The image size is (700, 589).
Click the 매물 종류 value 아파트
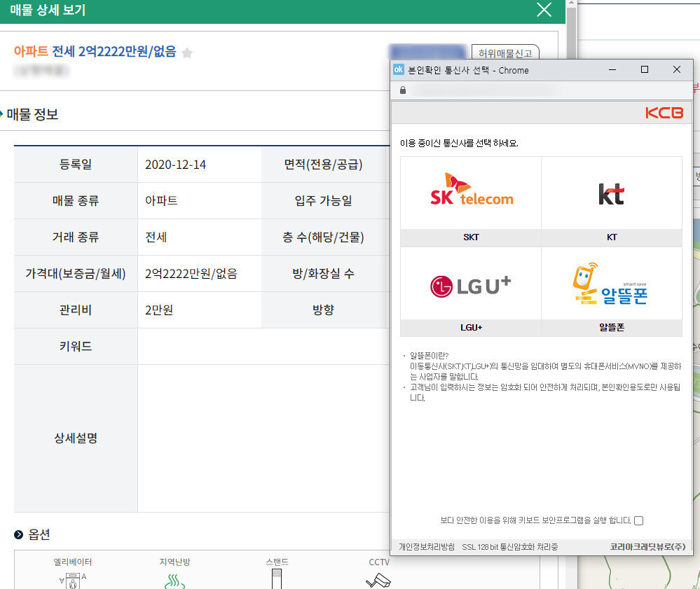click(x=161, y=201)
